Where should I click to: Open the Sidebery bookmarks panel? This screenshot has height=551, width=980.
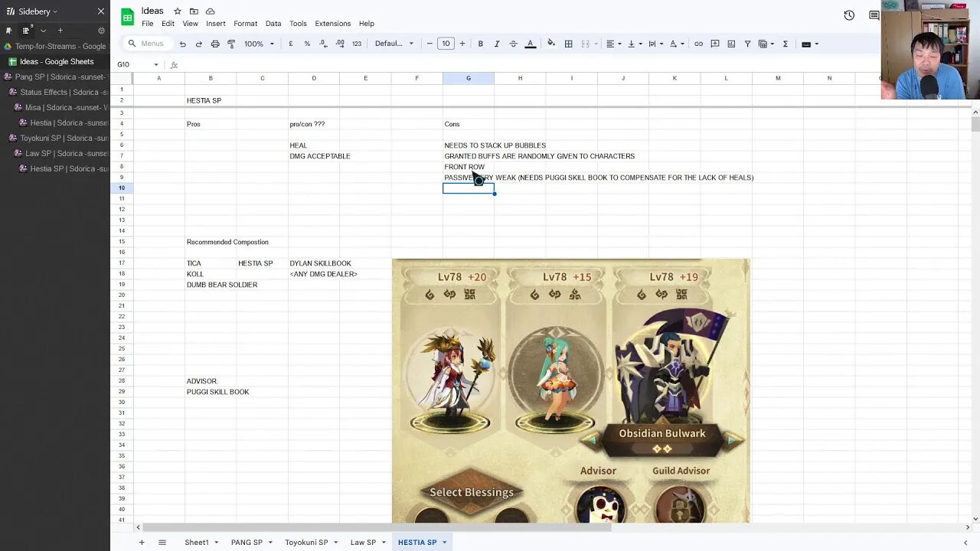(x=8, y=31)
